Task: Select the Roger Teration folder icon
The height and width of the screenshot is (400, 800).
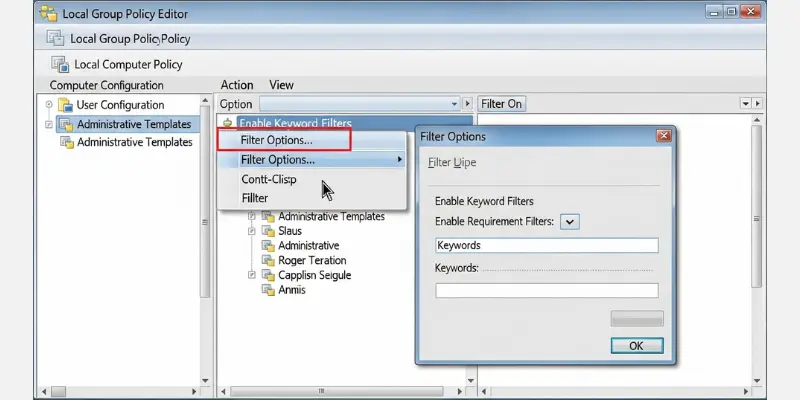Action: pos(268,260)
